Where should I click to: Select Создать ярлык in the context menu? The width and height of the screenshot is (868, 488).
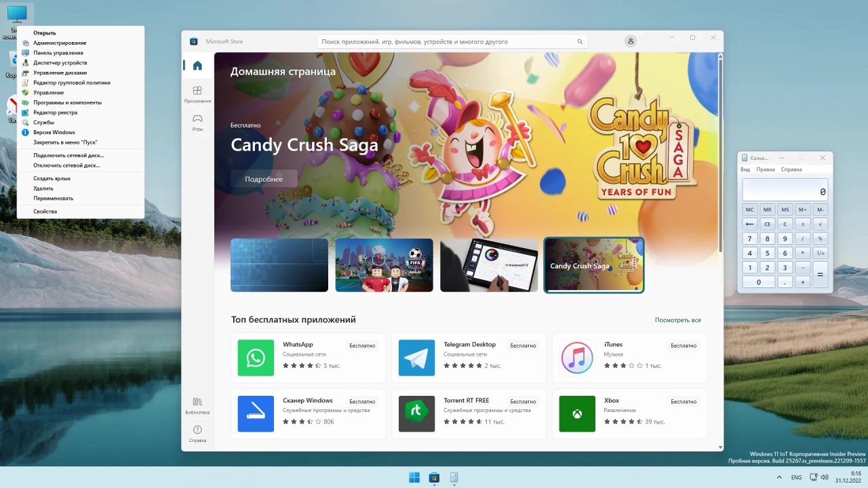81,178
